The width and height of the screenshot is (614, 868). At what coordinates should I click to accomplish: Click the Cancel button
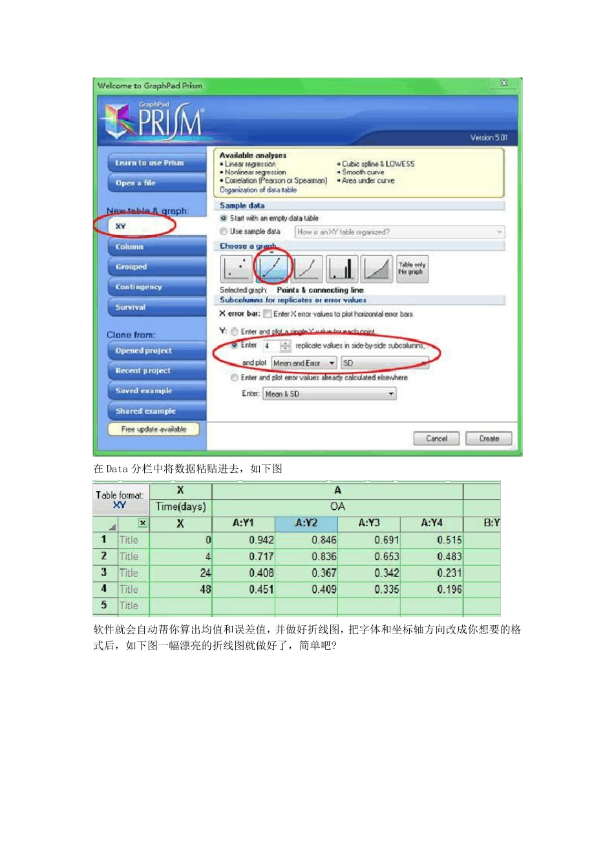(x=436, y=439)
